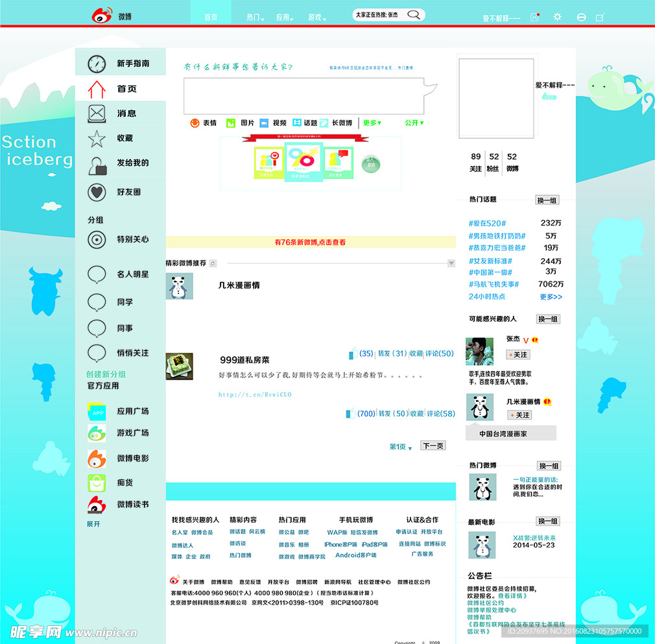Image resolution: width=655 pixels, height=644 pixels.
Task: Open the #爱在520# trending topic link
Action: pos(487,223)
